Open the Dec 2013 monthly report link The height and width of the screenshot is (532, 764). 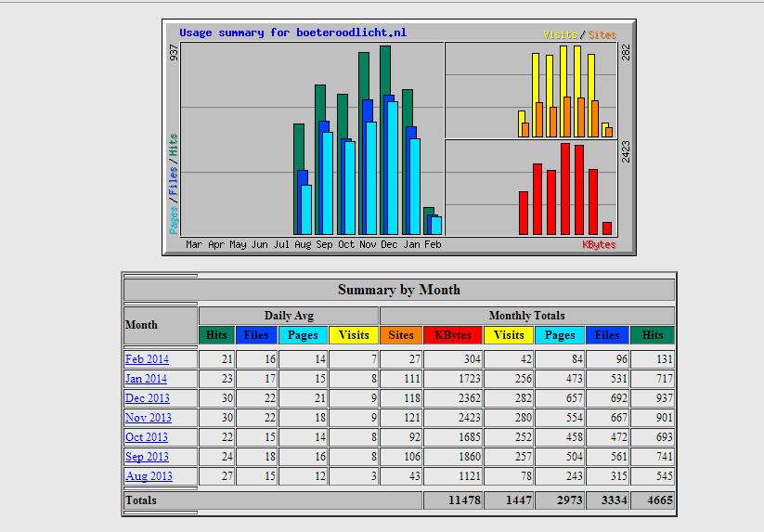pyautogui.click(x=148, y=398)
